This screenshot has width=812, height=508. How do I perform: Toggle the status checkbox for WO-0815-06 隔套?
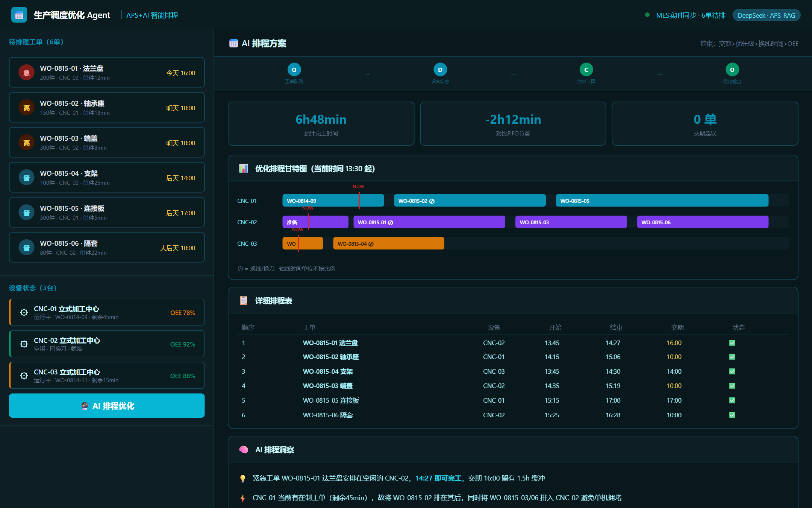(732, 415)
